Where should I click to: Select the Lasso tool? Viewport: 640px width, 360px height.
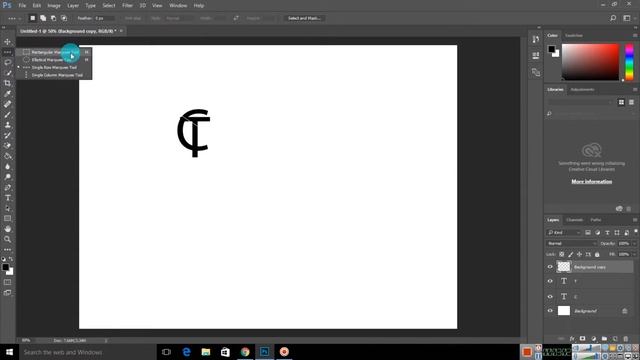[7, 62]
